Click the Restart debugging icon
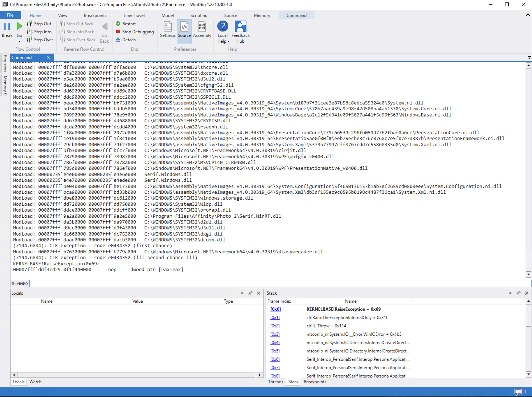 (x=118, y=24)
